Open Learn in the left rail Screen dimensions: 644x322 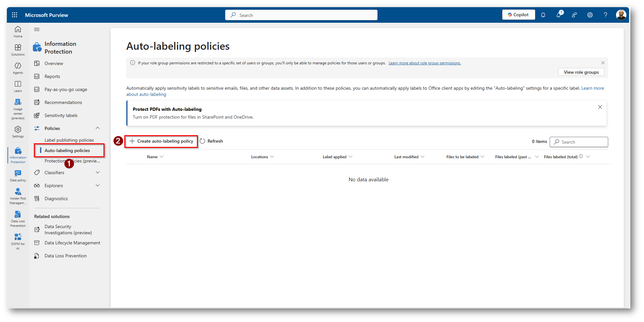click(18, 86)
